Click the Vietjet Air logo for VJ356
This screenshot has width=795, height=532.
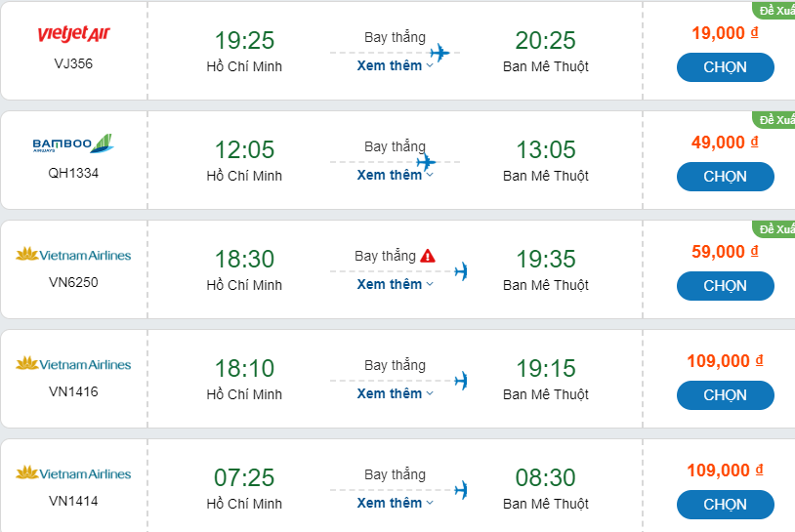[74, 35]
